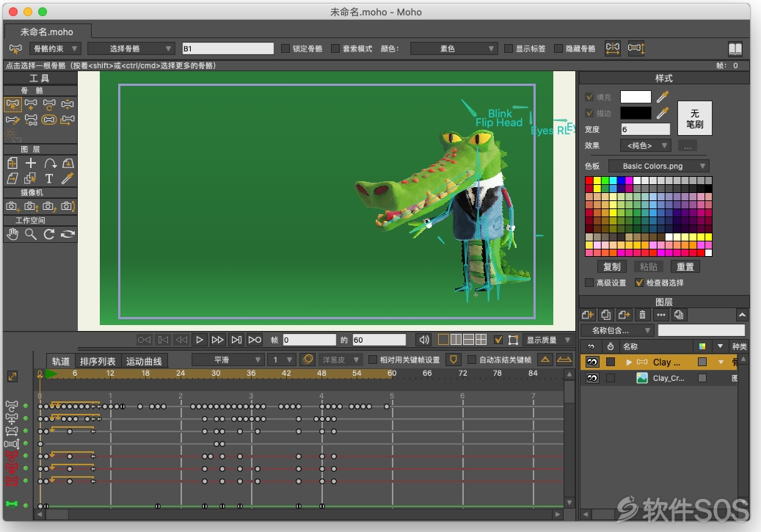
Task: Click the 重置 style button
Action: coord(685,266)
